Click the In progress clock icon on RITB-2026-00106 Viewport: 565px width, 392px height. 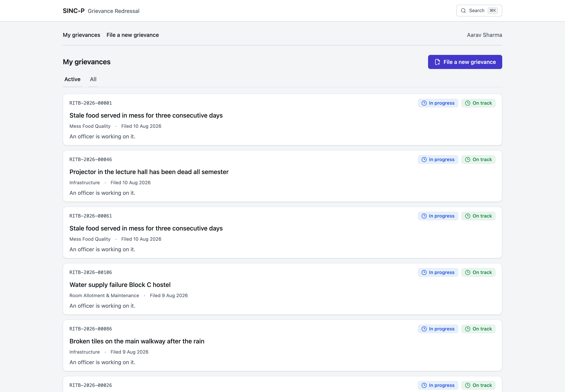coord(424,273)
